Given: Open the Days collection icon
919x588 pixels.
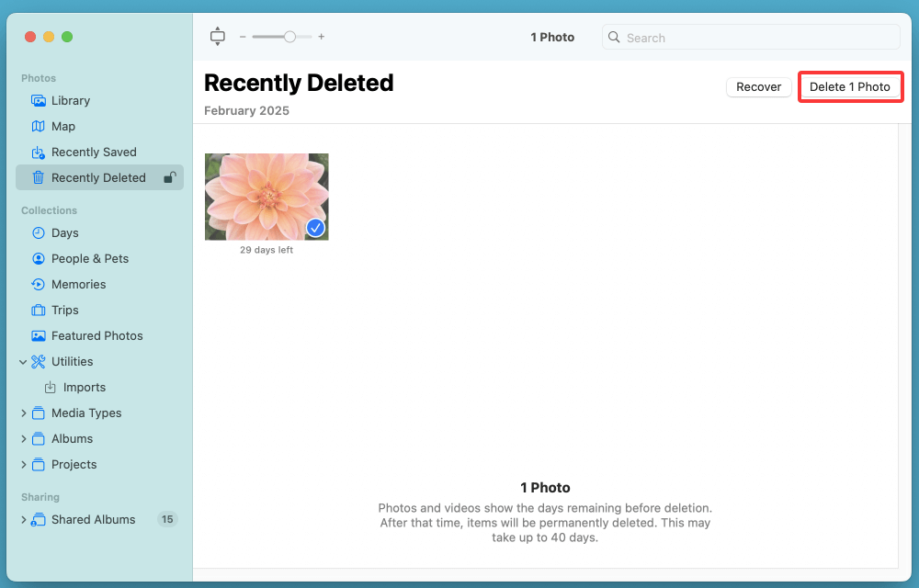Looking at the screenshot, I should [38, 232].
